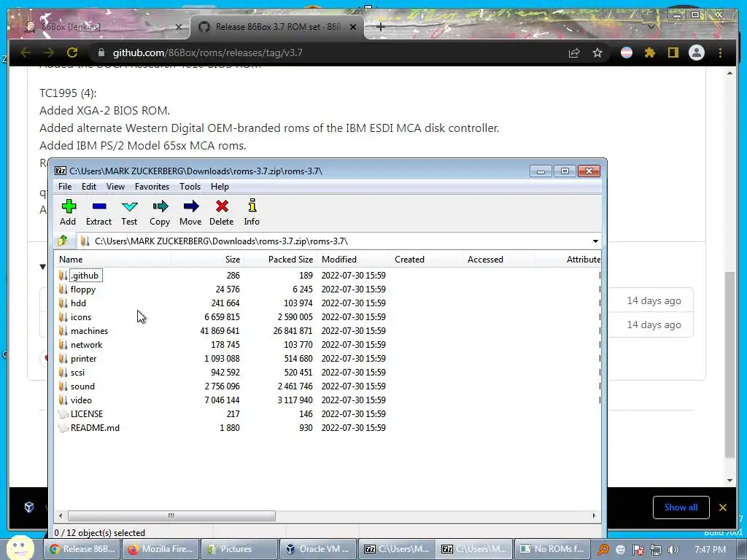Bookmark this page with the star icon

coord(597,52)
